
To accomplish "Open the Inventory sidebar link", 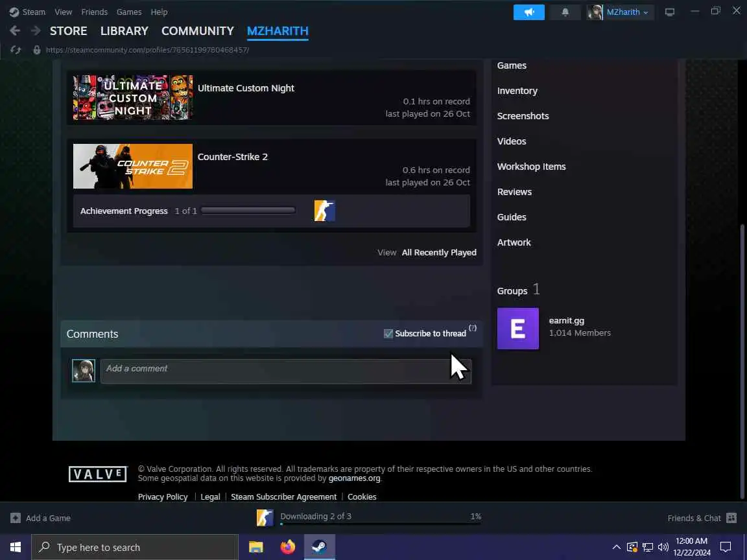I will pos(517,91).
